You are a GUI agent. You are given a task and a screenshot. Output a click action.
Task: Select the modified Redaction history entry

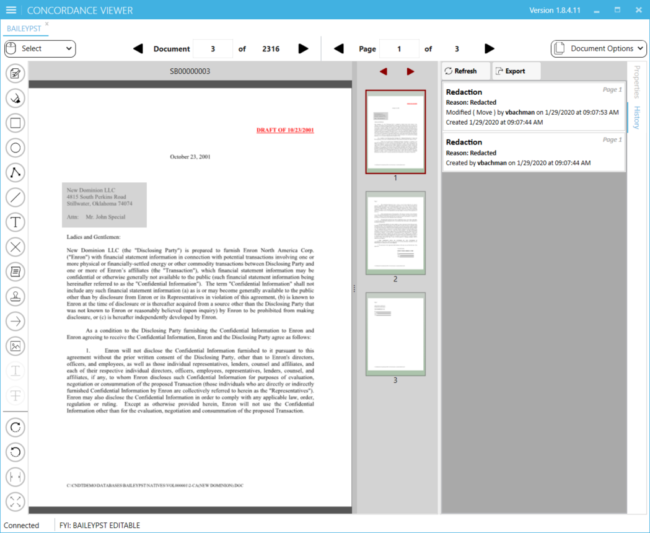534,107
